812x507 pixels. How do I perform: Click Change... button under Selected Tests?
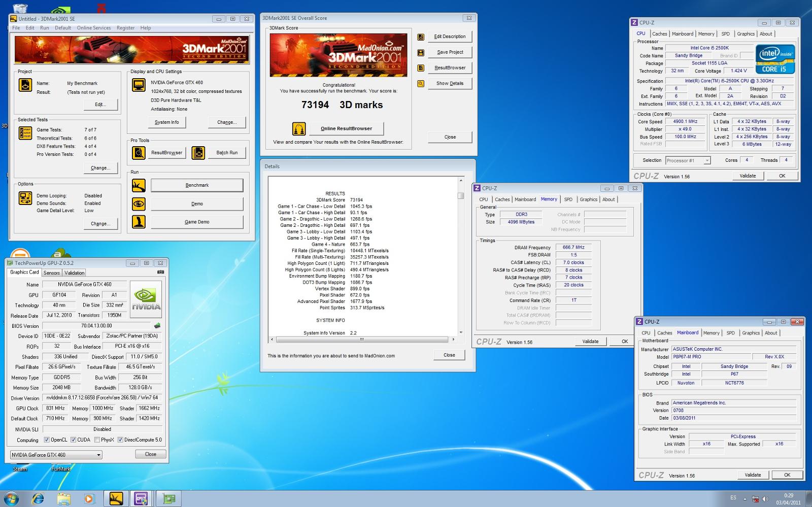coord(100,168)
